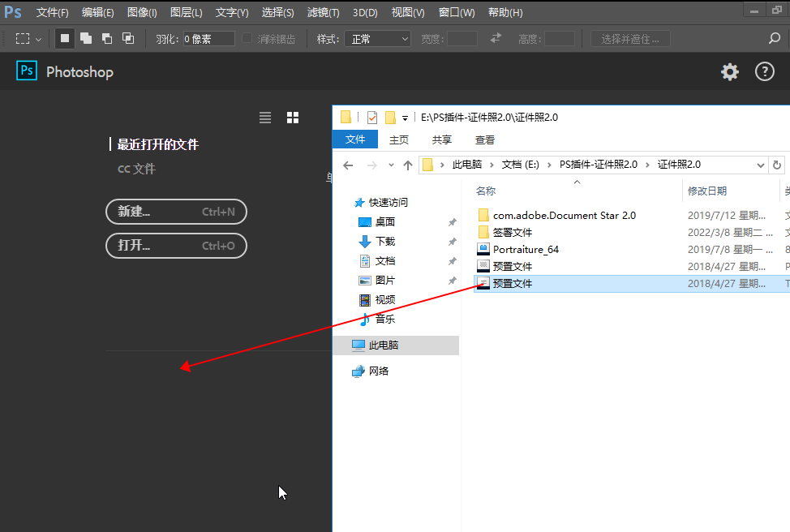The image size is (790, 532).
Task: Click the Explorer forward arrow
Action: coord(371,165)
